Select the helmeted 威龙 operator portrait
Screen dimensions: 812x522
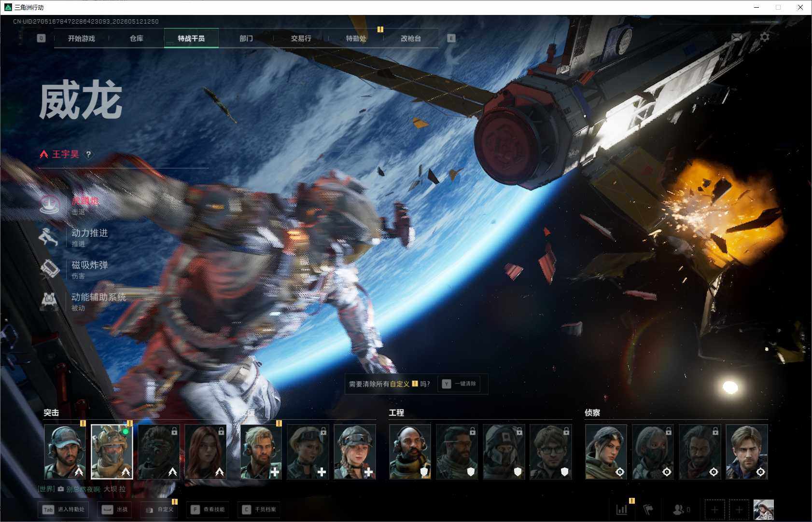(112, 452)
